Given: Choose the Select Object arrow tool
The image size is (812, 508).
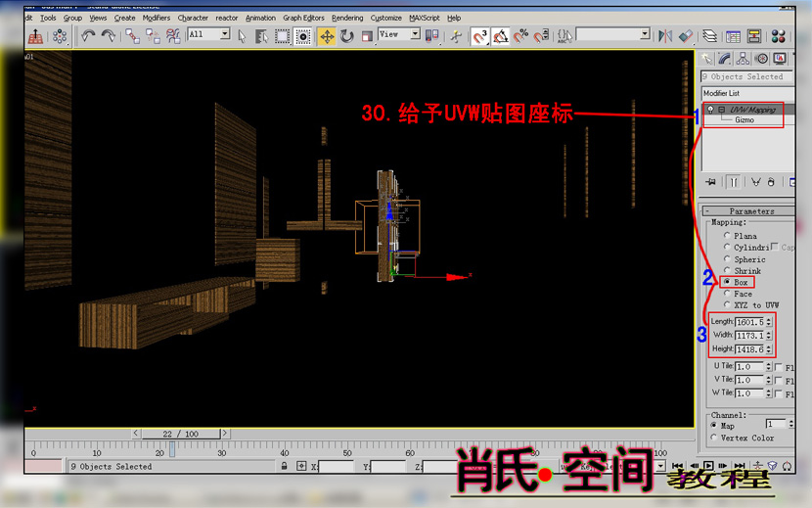Looking at the screenshot, I should [x=242, y=36].
